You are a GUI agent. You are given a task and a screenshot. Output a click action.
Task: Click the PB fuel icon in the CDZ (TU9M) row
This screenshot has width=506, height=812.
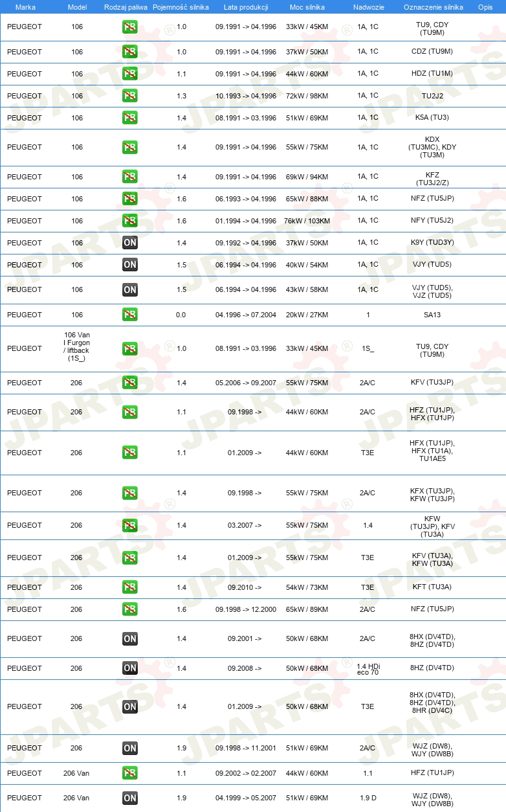coord(130,52)
